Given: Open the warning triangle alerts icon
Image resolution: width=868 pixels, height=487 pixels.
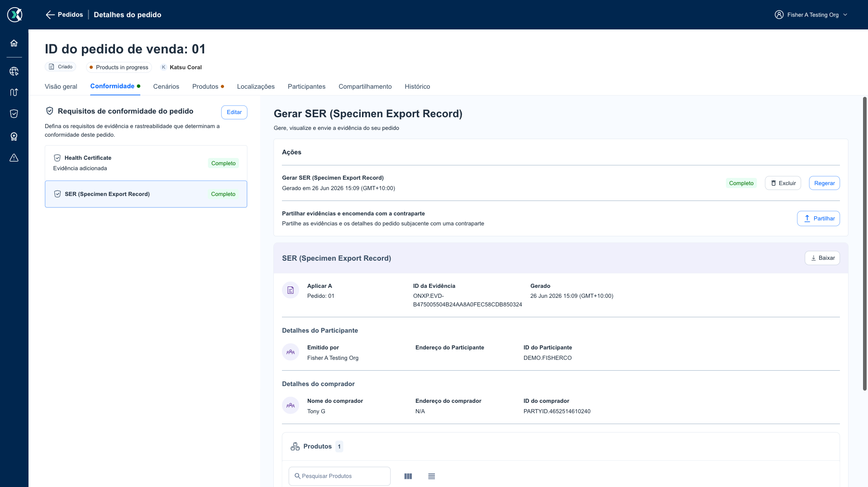Looking at the screenshot, I should pos(14,158).
